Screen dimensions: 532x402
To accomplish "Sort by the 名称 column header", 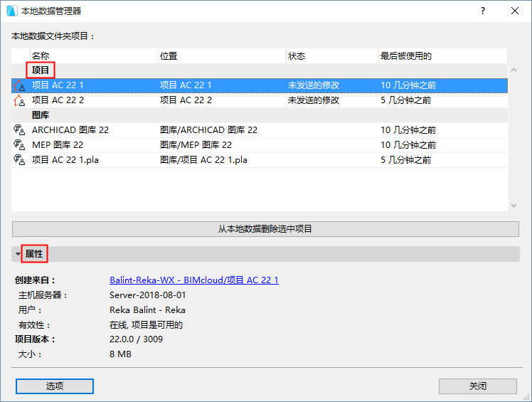I will 94,55.
